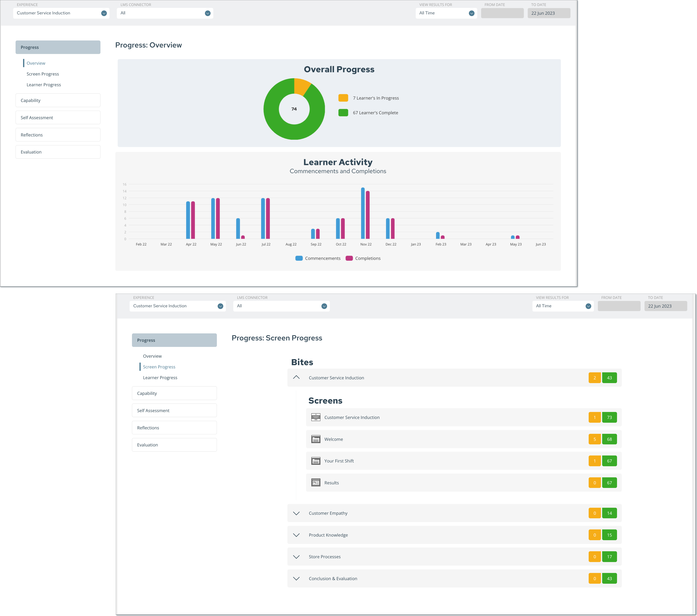Open Experience dropdown in the Overview window
Image resolution: width=697 pixels, height=616 pixels.
[61, 13]
